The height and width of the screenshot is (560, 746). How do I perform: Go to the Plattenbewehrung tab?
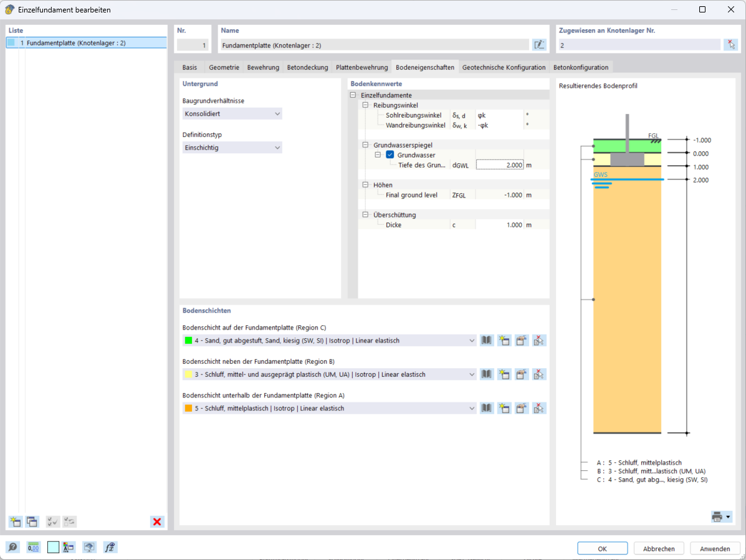click(362, 67)
